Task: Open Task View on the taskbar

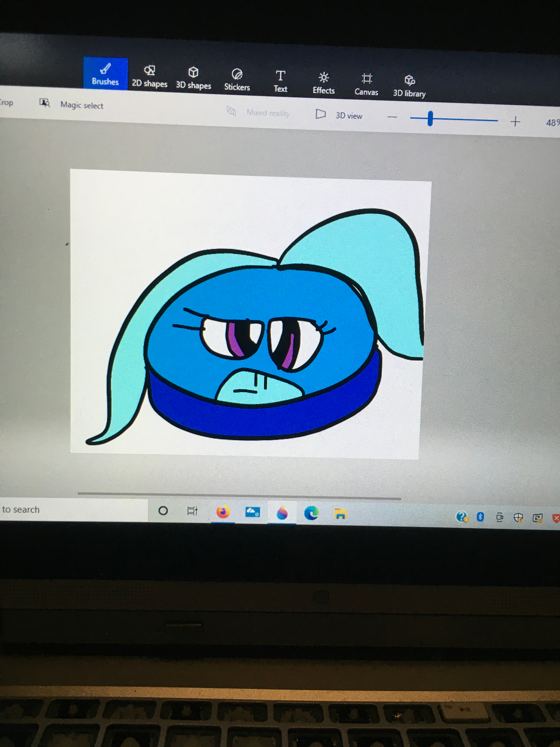Action: coord(192,511)
